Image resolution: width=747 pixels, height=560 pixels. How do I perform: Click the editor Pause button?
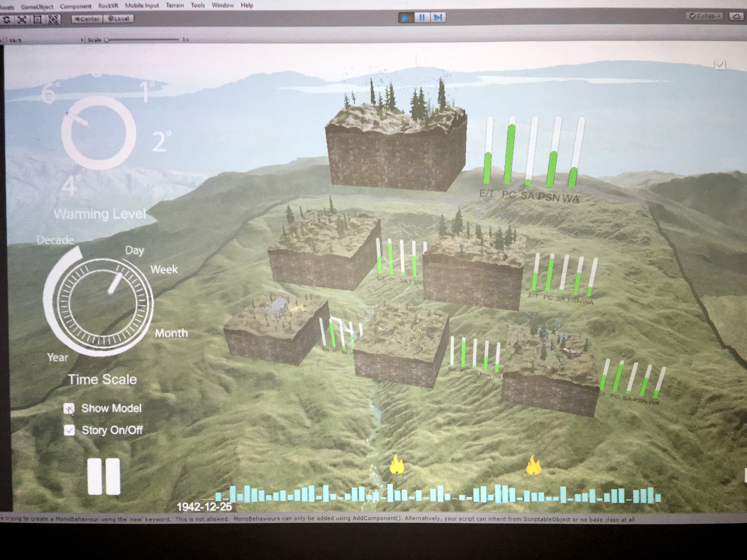tap(422, 18)
